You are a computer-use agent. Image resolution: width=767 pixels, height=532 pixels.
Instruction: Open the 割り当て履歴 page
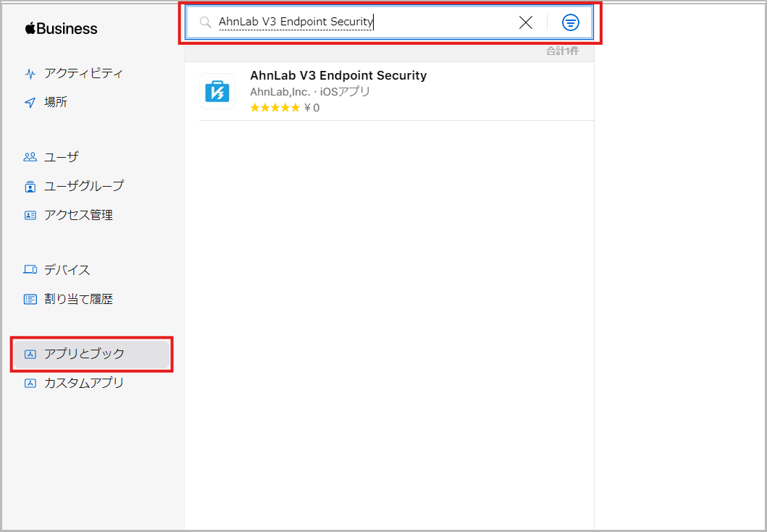pyautogui.click(x=78, y=299)
